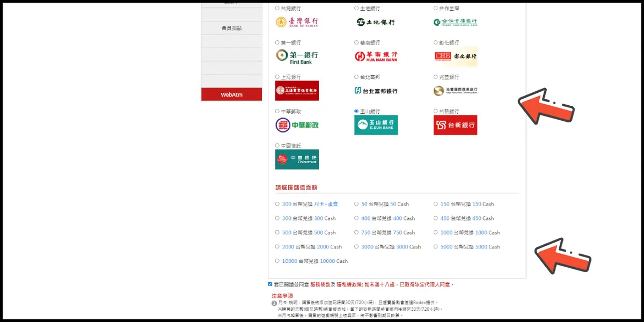Viewport: 644px width, 322px height.
Task: Choose the 300 台幣兌換 300 Cash option
Action: pyautogui.click(x=277, y=218)
